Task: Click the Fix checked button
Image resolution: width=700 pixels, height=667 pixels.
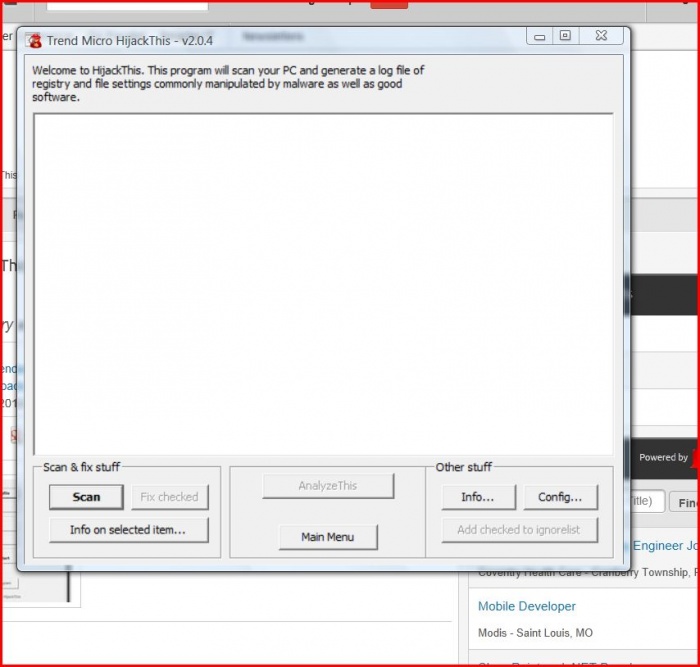Action: pyautogui.click(x=170, y=497)
